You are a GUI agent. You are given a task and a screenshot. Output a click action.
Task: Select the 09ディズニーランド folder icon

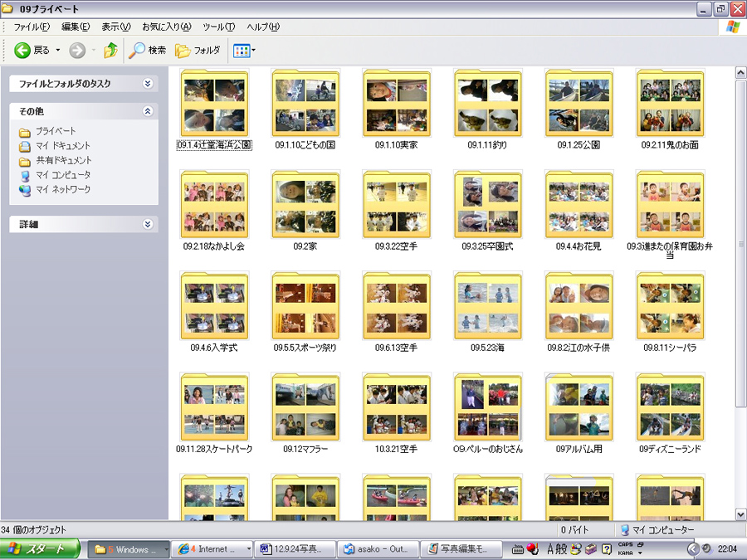pos(671,408)
